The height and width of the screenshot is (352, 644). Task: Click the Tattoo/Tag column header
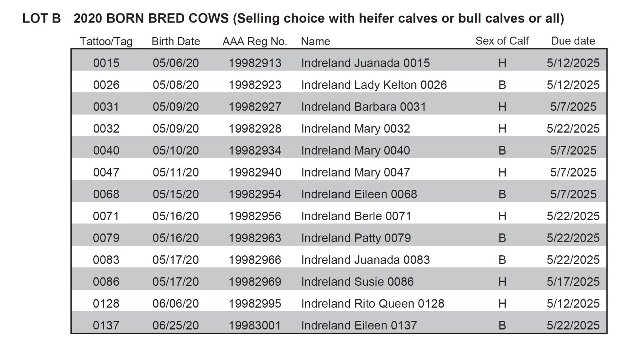click(x=106, y=42)
